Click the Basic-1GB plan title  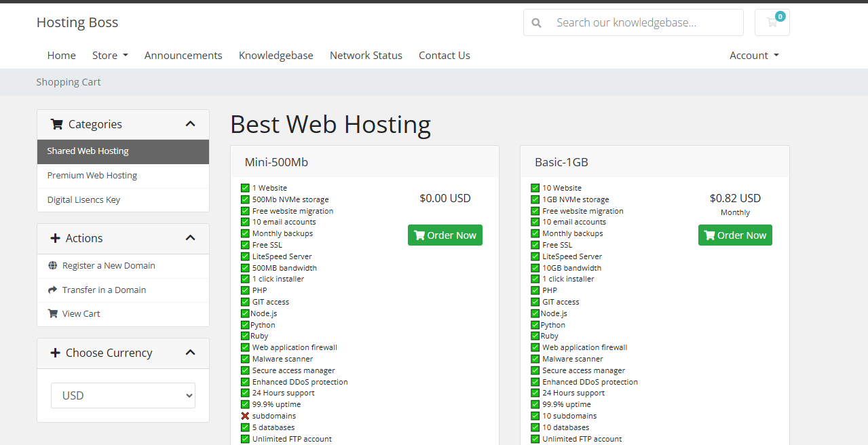click(561, 162)
